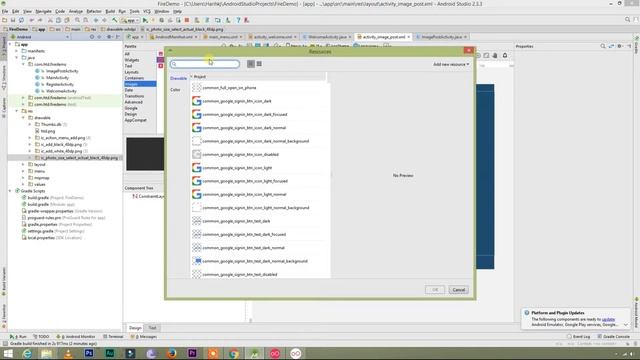Click the update link in Platform and Plugin Updates
Screen dimensions: 640x360
point(608,319)
